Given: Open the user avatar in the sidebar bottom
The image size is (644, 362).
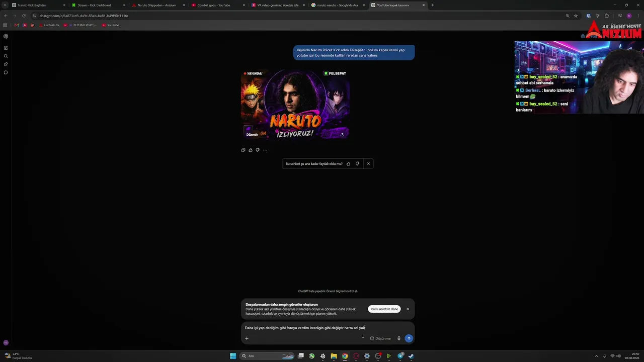Looking at the screenshot, I should pyautogui.click(x=6, y=342).
